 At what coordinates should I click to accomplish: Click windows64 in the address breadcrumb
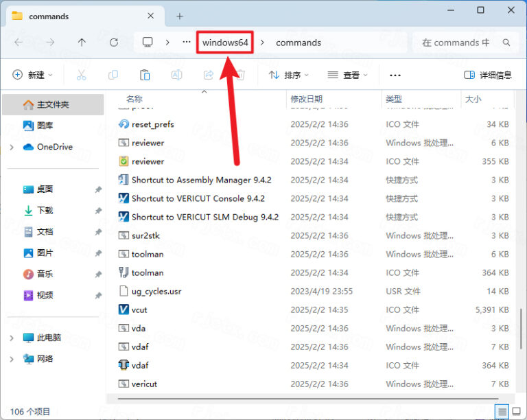point(225,43)
